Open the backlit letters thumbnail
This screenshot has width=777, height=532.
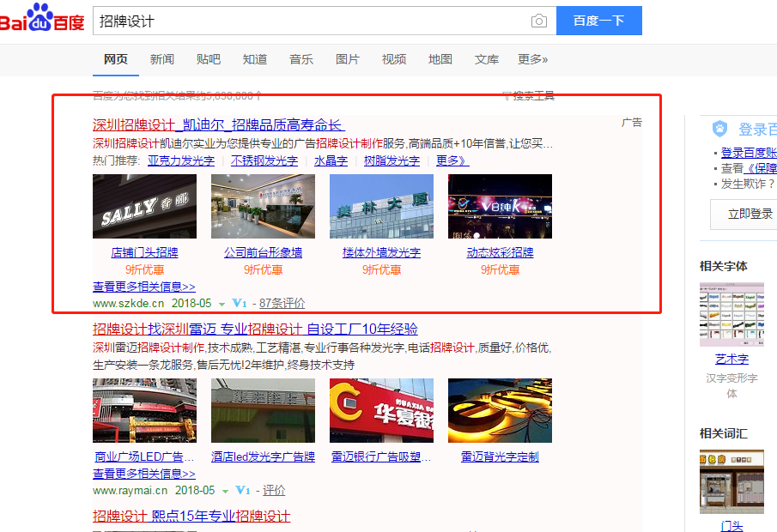(x=500, y=411)
